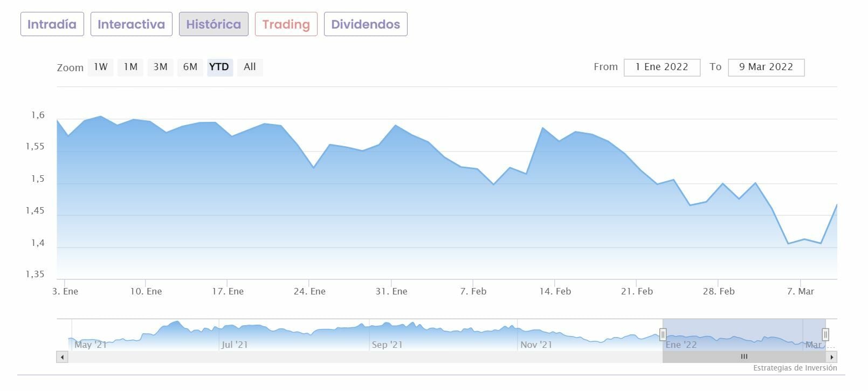Screen dimensions: 868x391
Task: Click the From date field
Action: (662, 67)
